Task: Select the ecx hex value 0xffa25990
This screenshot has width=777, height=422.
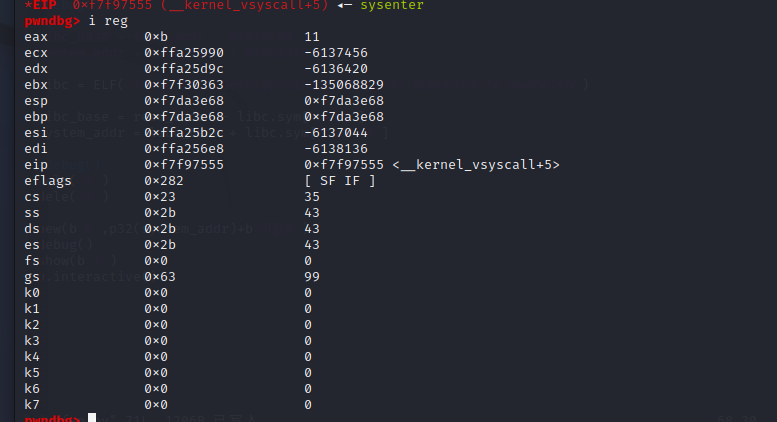Action: 184,53
